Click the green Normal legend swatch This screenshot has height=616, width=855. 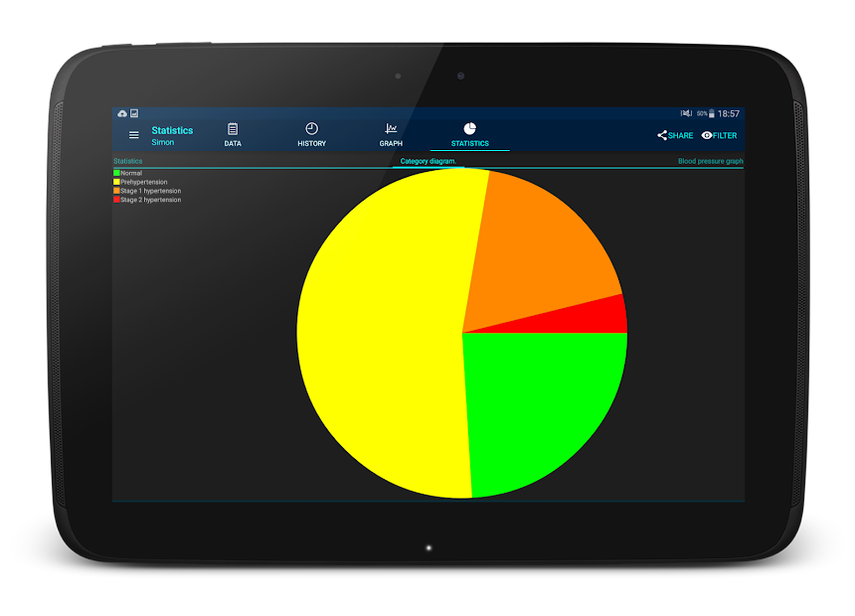(x=116, y=173)
